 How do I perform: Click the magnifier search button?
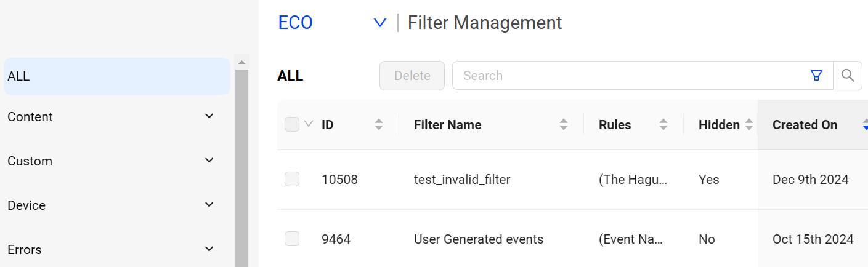pyautogui.click(x=848, y=76)
